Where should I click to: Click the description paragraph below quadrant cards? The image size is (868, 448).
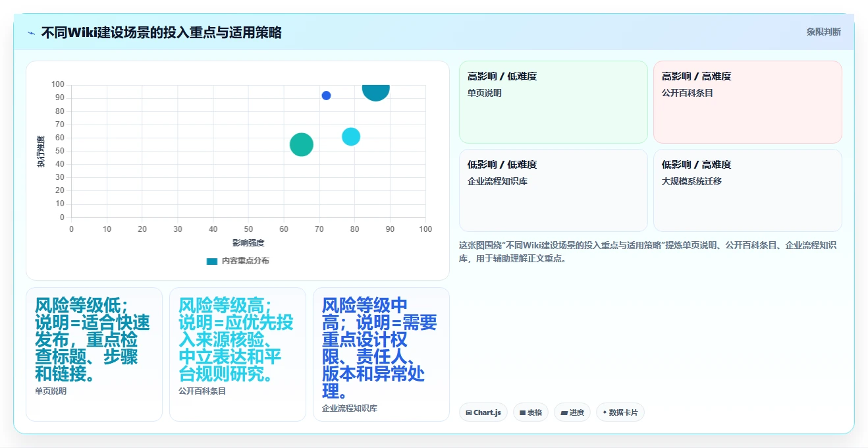click(x=648, y=252)
